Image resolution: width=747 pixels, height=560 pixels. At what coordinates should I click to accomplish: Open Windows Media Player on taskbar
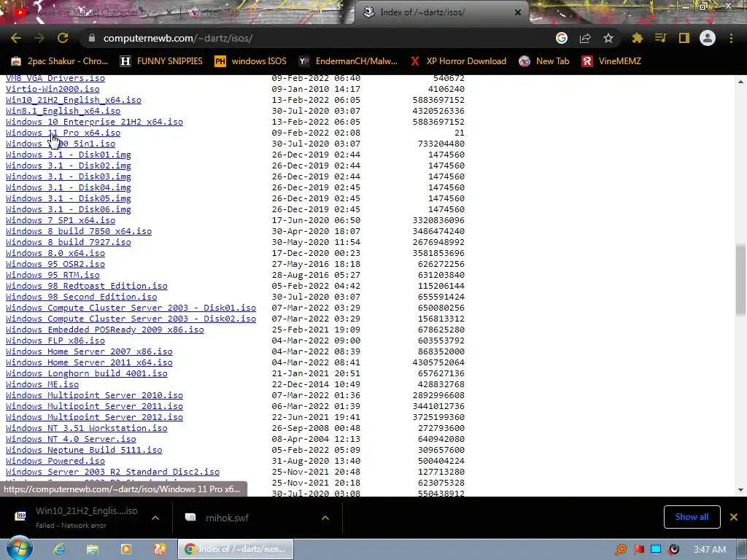125,550
